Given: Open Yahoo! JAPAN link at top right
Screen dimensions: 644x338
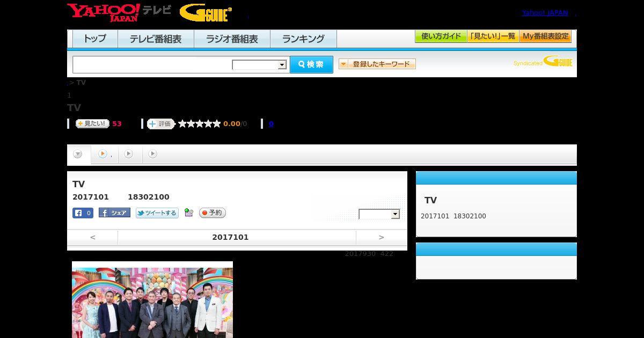Looking at the screenshot, I should (x=545, y=12).
